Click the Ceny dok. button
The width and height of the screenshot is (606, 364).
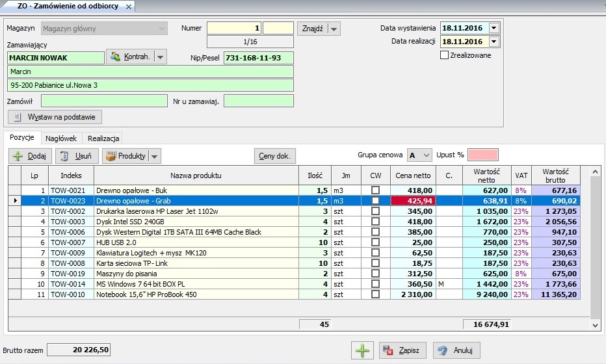pos(275,156)
